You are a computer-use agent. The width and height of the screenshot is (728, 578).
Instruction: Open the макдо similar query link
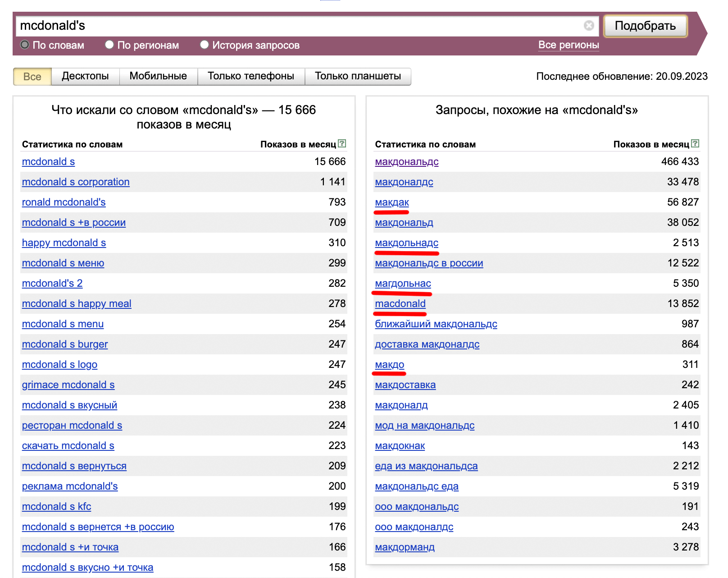tap(390, 364)
